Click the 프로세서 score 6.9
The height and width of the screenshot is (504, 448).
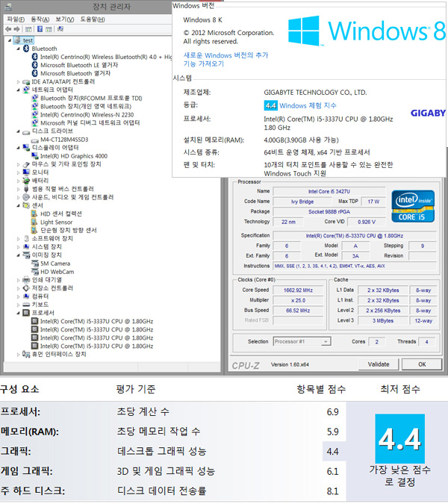pyautogui.click(x=332, y=412)
